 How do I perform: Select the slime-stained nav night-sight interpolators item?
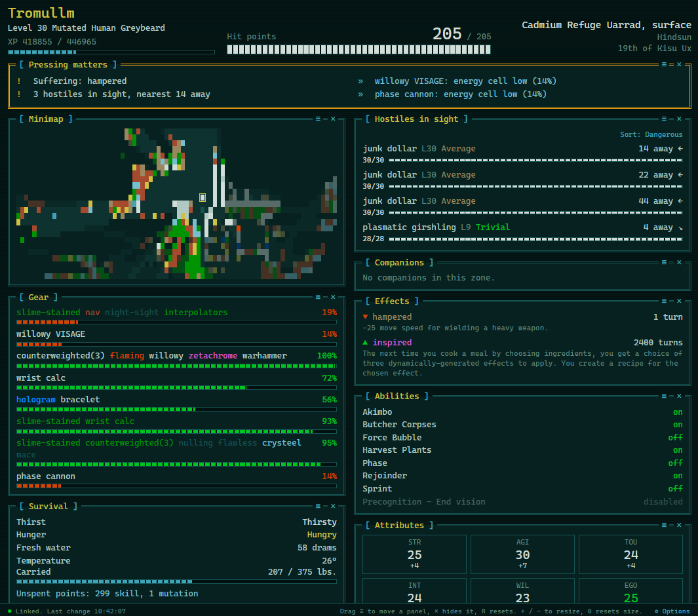coord(176,317)
